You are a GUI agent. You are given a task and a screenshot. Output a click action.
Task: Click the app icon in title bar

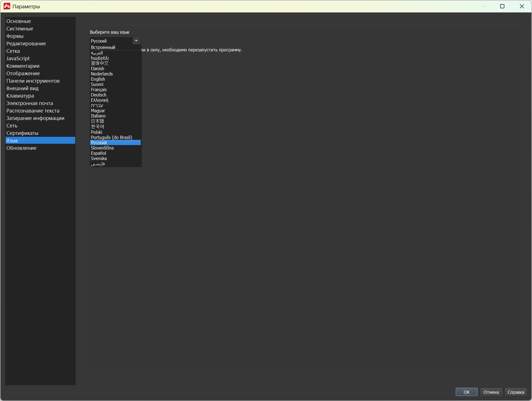[7, 6]
